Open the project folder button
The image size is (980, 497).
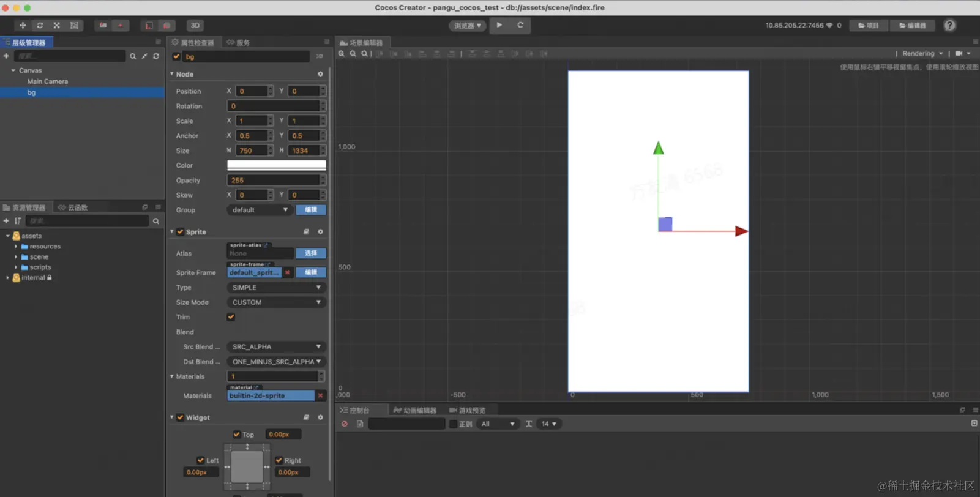pyautogui.click(x=869, y=25)
